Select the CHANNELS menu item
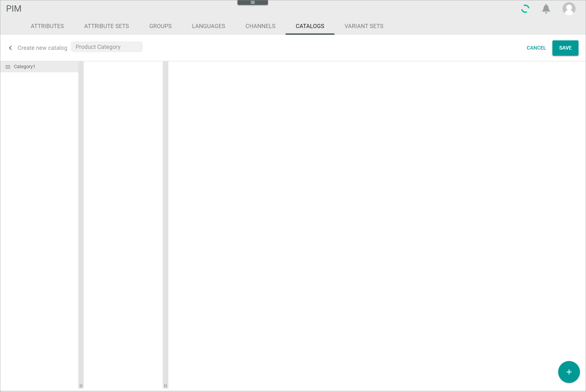Viewport: 586px width, 392px height. coord(260,26)
